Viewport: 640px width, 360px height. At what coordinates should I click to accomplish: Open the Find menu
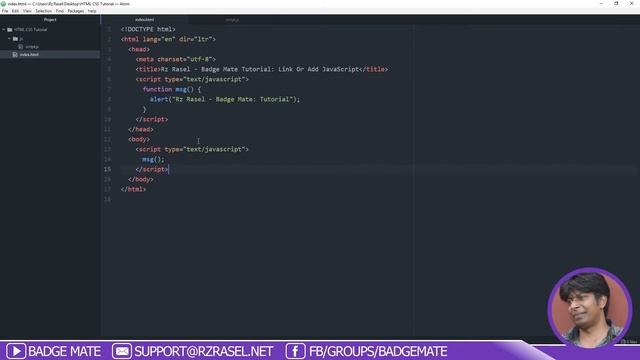[x=60, y=11]
